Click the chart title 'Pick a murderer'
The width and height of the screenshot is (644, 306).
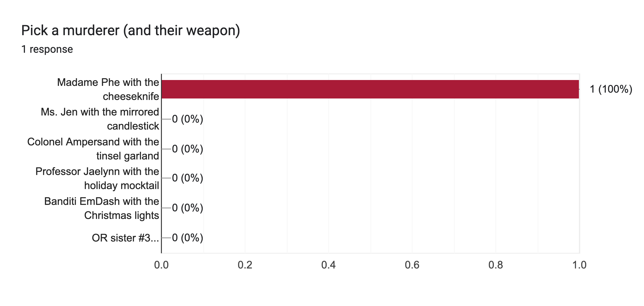pyautogui.click(x=131, y=30)
